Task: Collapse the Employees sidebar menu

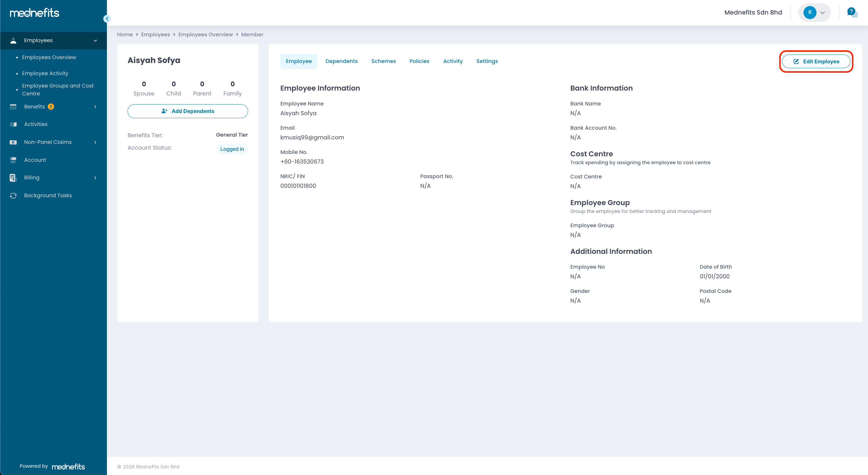Action: (x=95, y=41)
